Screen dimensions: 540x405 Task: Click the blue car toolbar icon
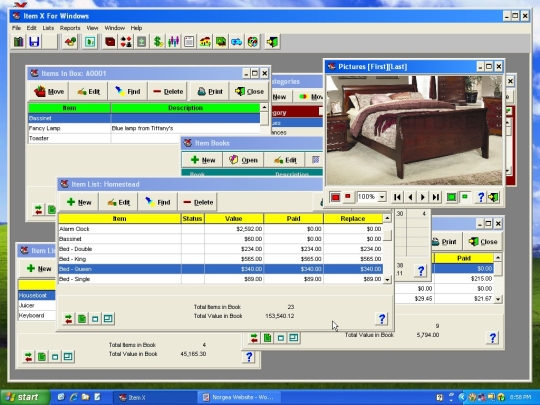[237, 42]
